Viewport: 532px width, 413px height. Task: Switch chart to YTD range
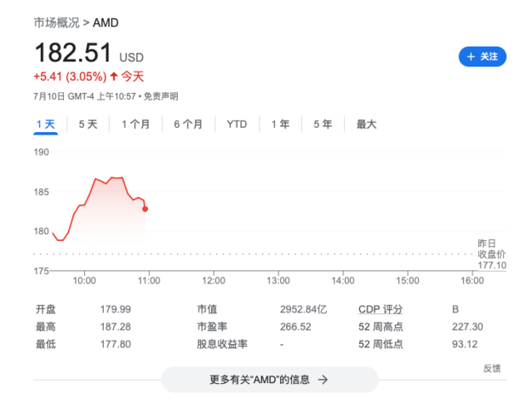(x=237, y=125)
